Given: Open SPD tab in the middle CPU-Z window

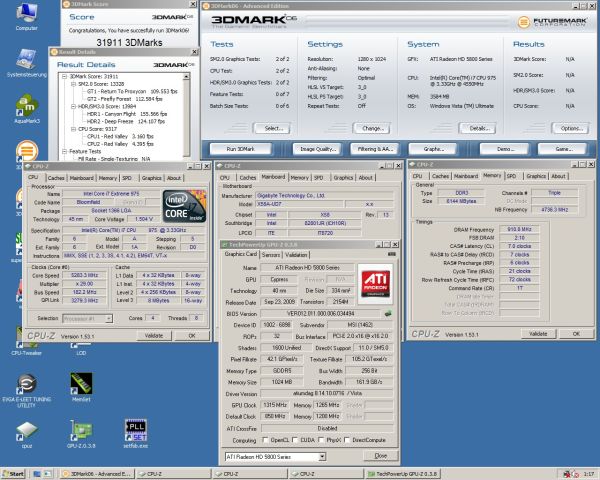Looking at the screenshot, I should pos(318,178).
